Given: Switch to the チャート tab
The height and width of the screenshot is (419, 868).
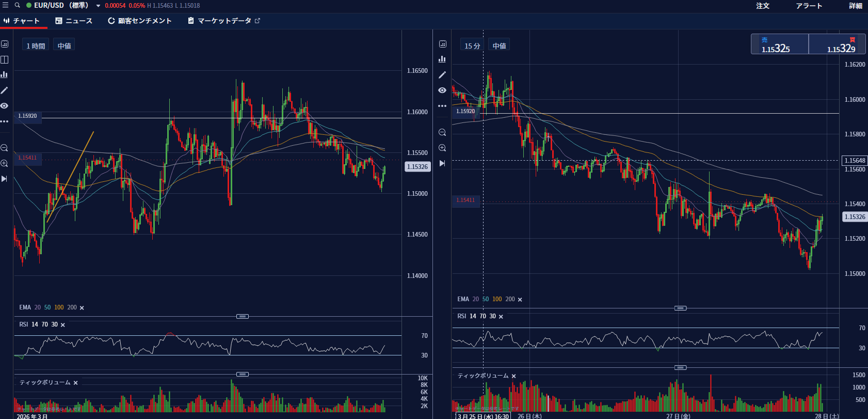Looking at the screenshot, I should click(22, 21).
